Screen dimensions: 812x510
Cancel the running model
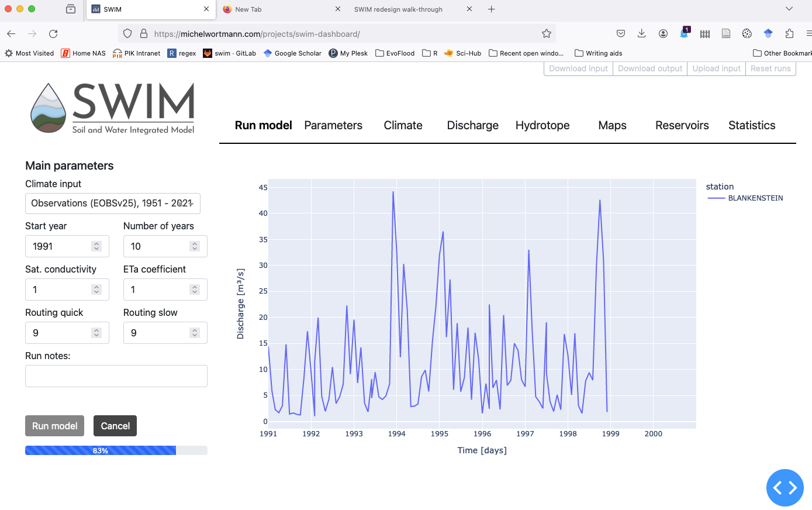tap(115, 426)
